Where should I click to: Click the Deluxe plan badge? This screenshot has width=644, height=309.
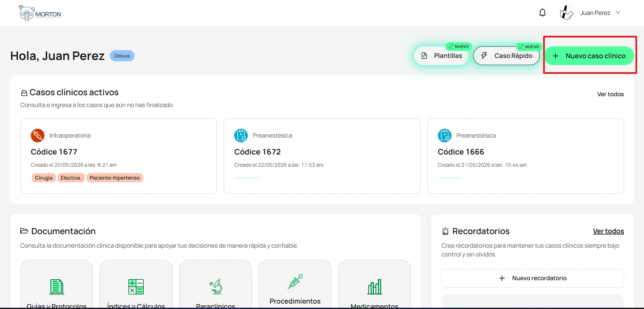click(122, 56)
